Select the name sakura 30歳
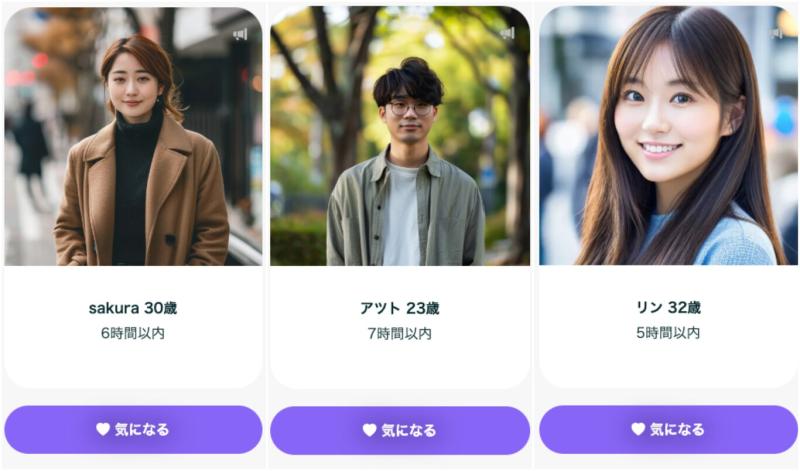This screenshot has height=471, width=800. pos(133,308)
